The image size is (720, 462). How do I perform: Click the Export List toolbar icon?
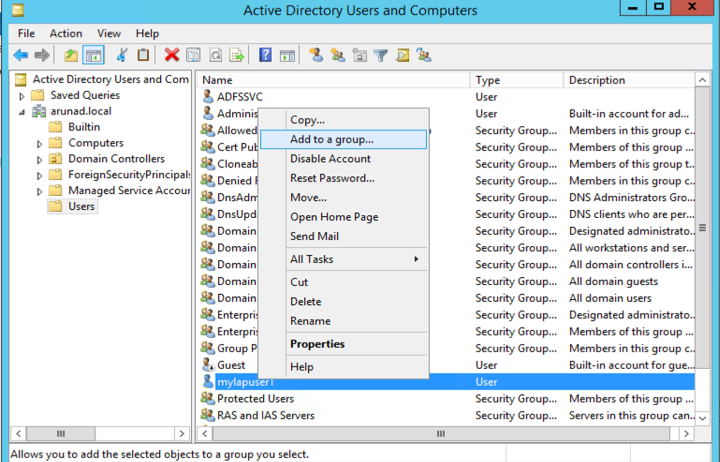click(237, 56)
